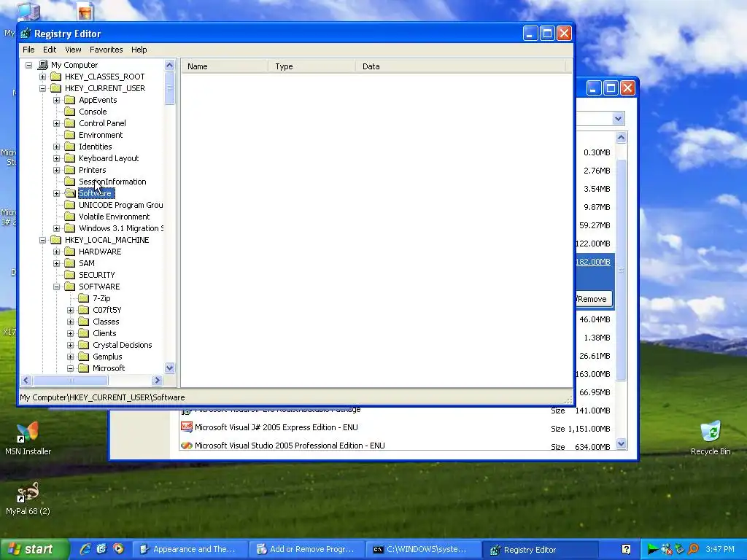Click the Data column header
This screenshot has width=747, height=560.
pyautogui.click(x=460, y=66)
